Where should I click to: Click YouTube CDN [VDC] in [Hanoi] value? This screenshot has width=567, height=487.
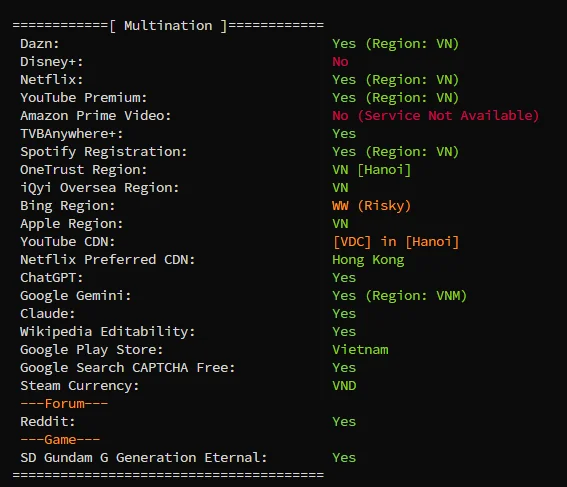(396, 242)
